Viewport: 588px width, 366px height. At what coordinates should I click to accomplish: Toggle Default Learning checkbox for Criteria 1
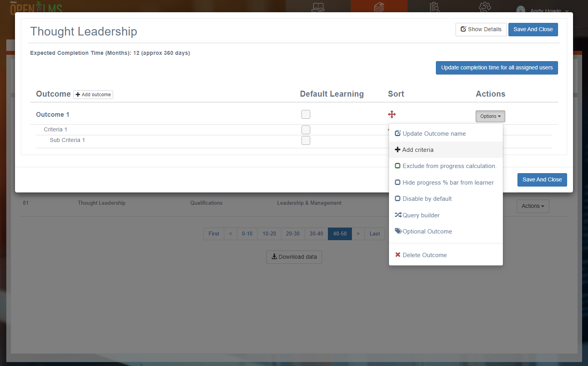[306, 130]
